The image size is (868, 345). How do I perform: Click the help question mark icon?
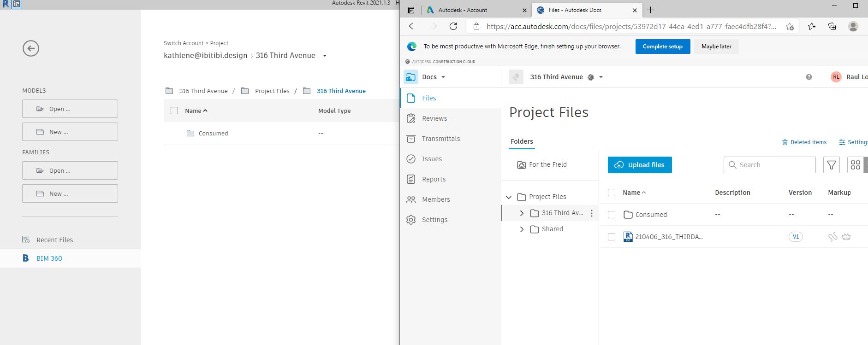[809, 77]
